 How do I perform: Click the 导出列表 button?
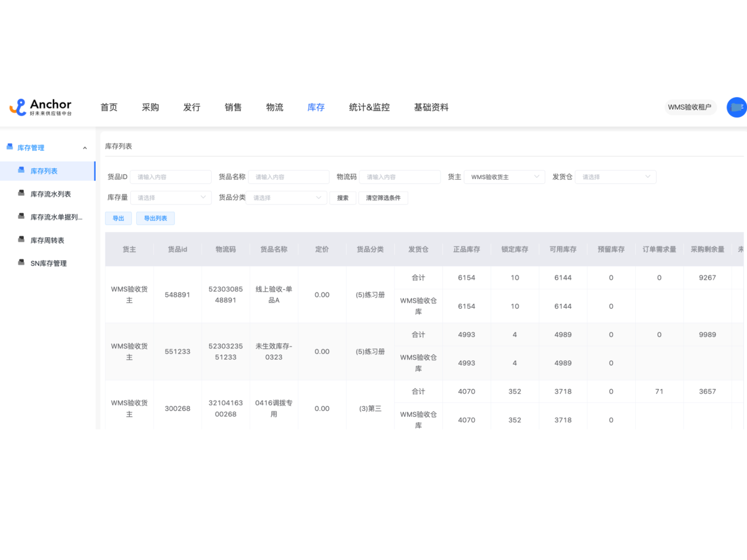click(x=155, y=218)
